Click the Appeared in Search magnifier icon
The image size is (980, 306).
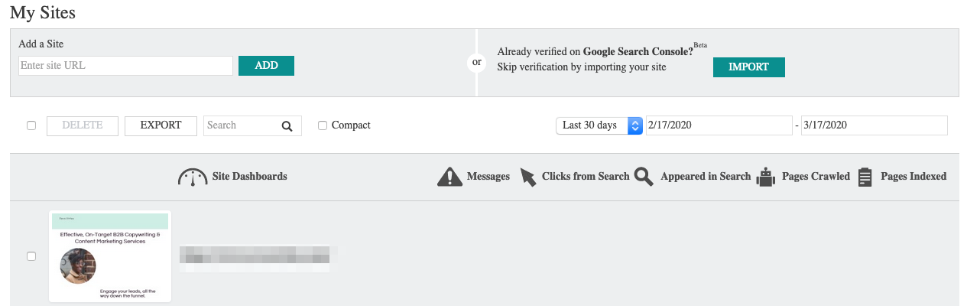pos(644,177)
